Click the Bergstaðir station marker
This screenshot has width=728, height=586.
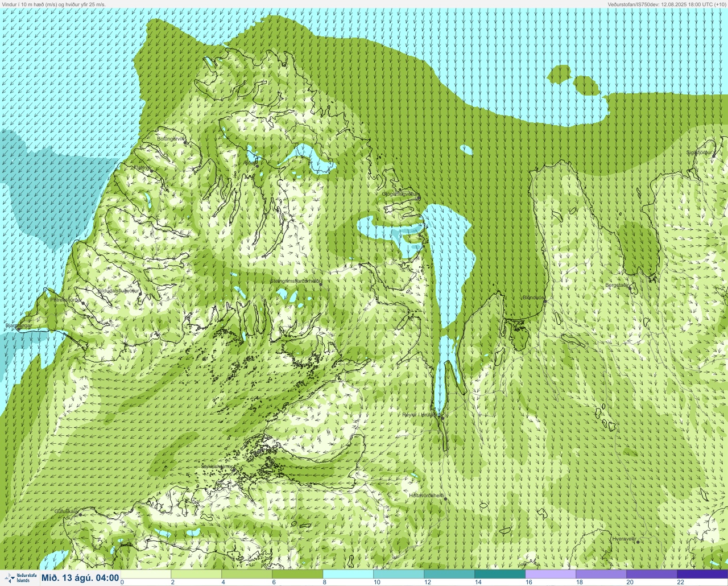click(630, 289)
